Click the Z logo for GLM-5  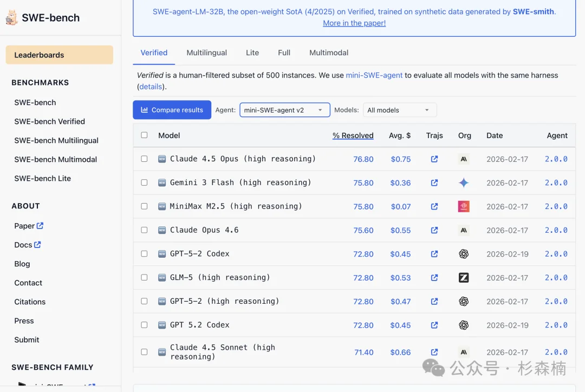pos(464,278)
